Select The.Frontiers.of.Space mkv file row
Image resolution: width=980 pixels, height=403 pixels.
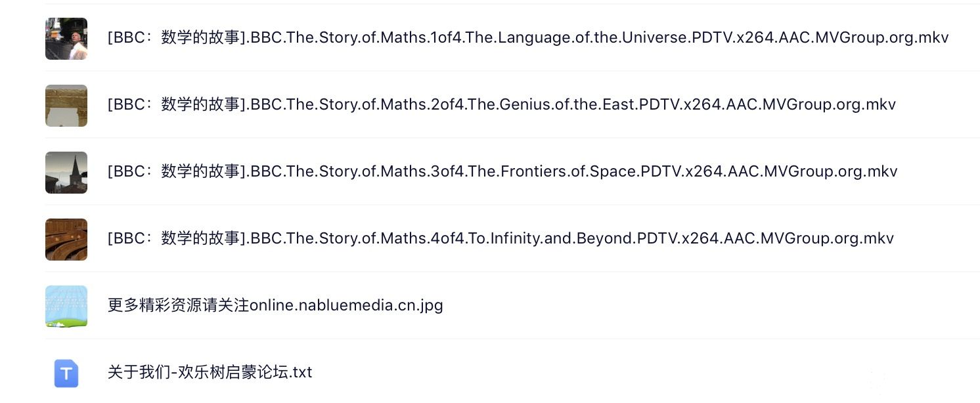pyautogui.click(x=657, y=171)
